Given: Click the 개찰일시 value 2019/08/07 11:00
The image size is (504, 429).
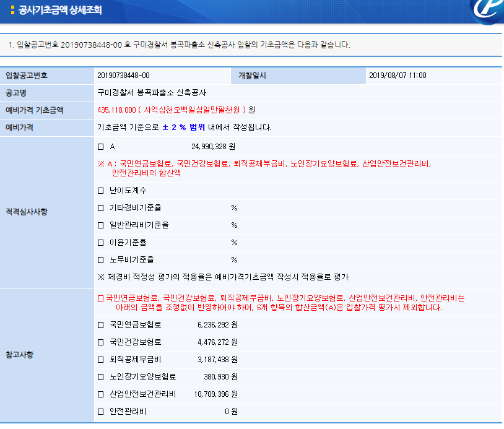Looking at the screenshot, I should (x=398, y=76).
